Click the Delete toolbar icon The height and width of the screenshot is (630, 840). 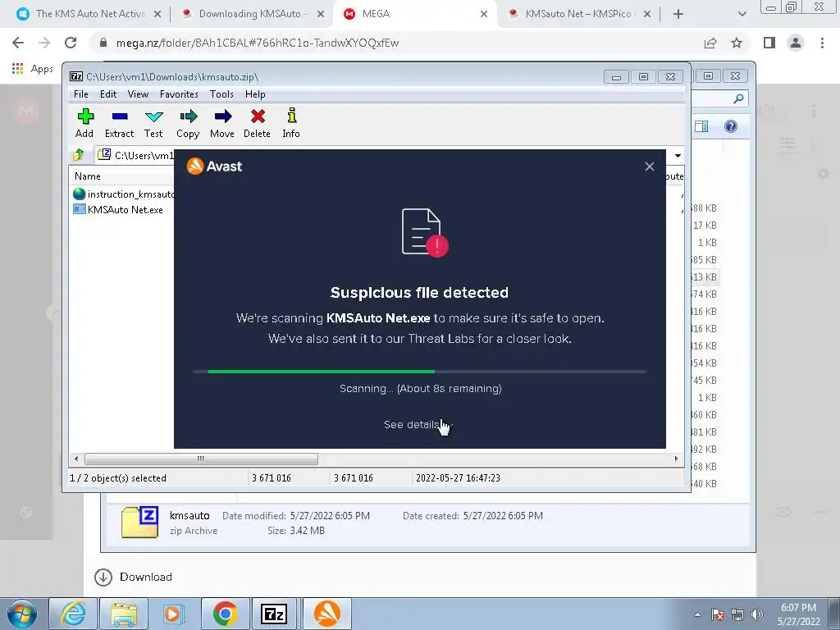257,123
